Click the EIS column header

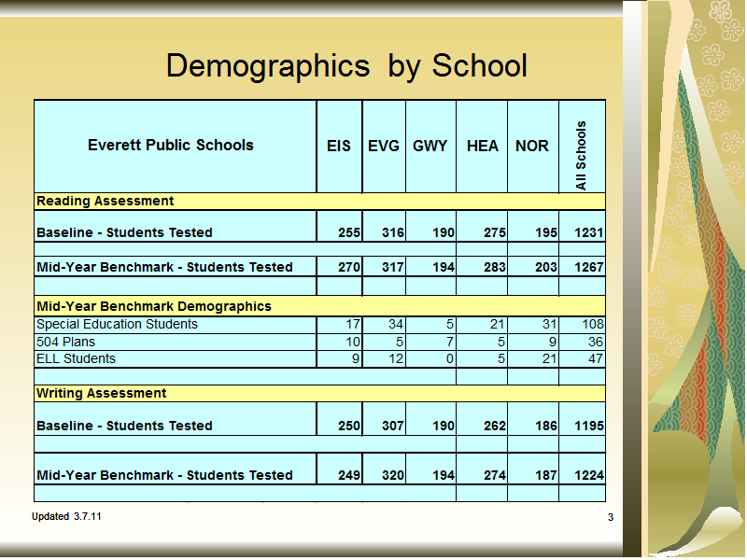point(339,146)
